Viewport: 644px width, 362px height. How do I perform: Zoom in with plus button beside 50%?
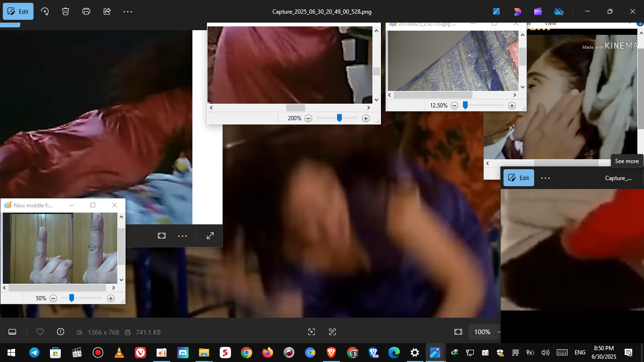[111, 298]
